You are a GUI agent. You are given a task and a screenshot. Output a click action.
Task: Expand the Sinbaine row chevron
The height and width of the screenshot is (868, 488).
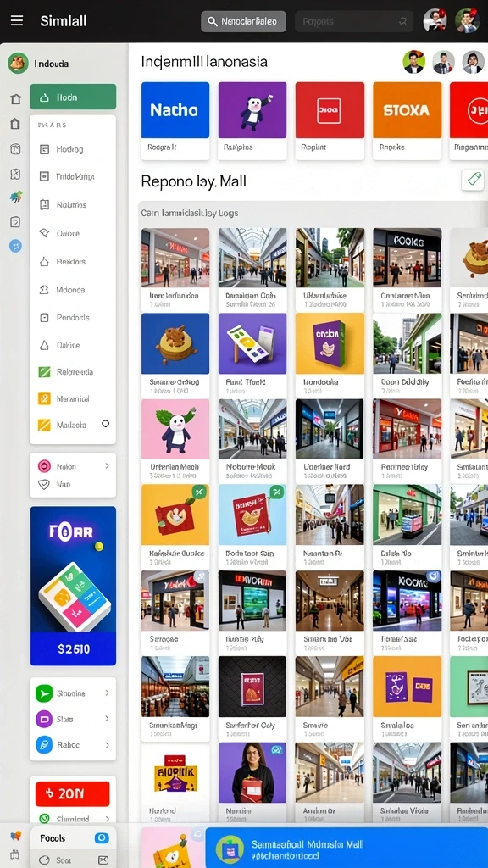tap(107, 693)
